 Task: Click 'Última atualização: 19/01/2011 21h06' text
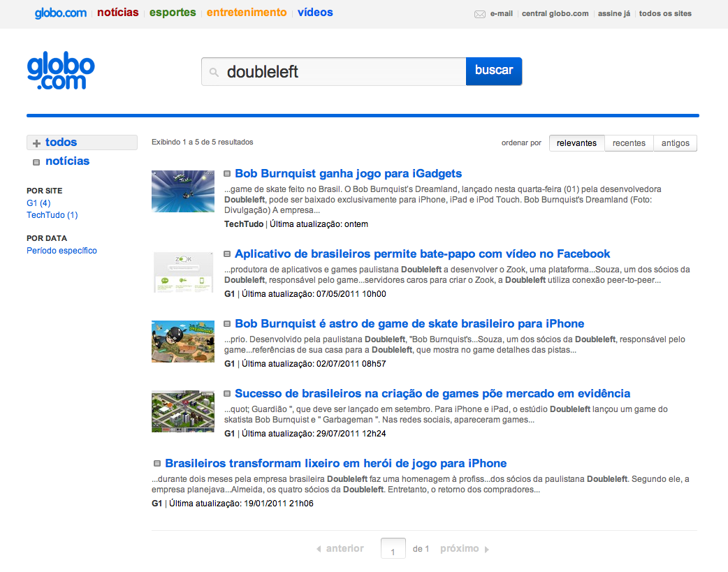[241, 504]
